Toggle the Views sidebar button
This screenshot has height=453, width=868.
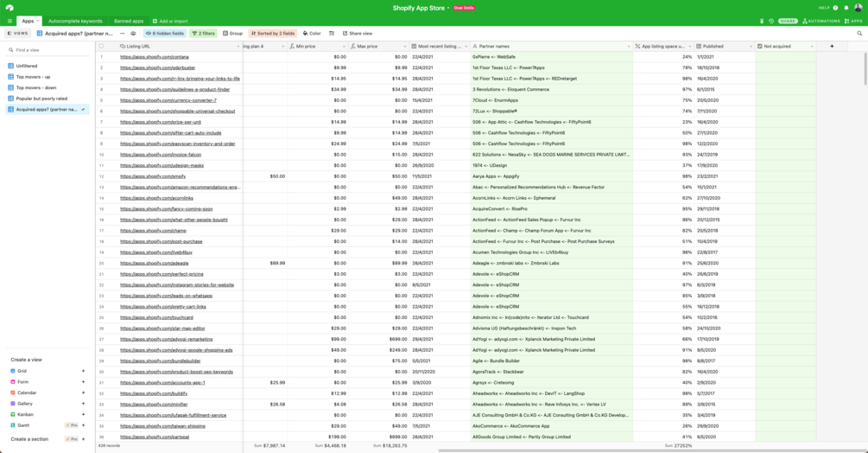18,33
